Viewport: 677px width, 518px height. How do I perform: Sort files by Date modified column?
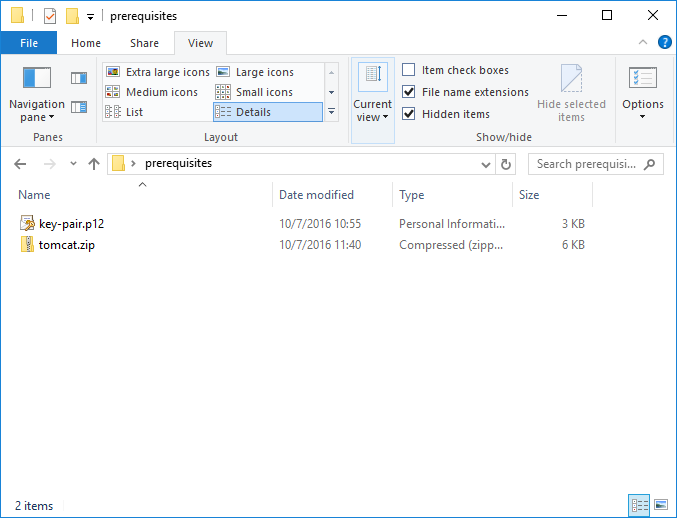pos(316,195)
